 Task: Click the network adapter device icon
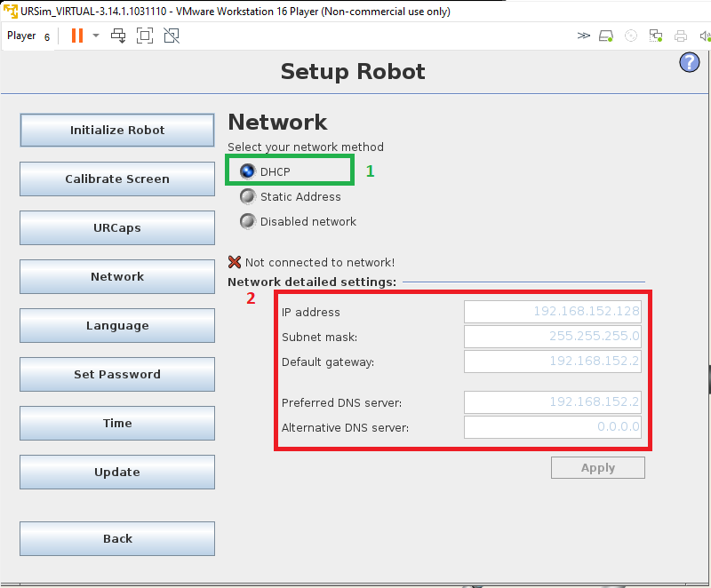pos(656,36)
